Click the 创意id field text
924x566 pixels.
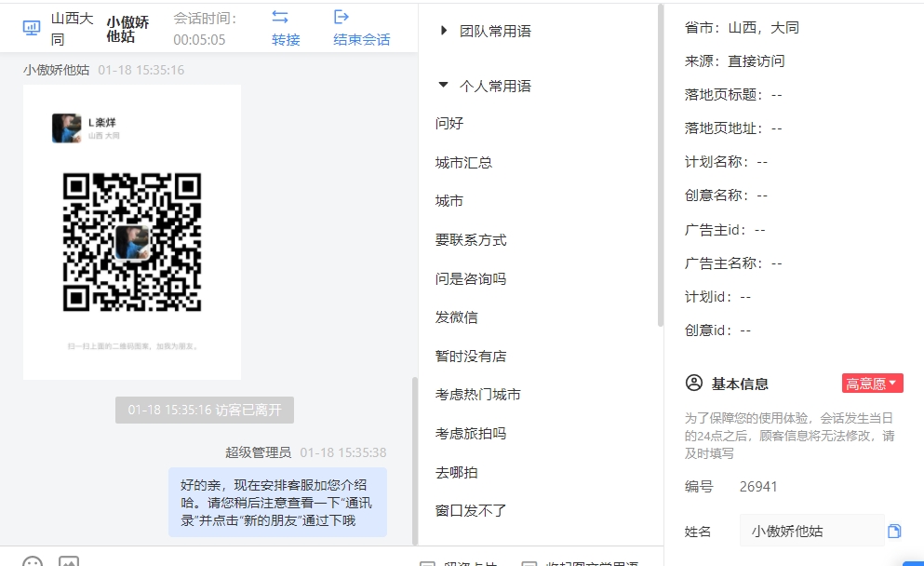717,330
